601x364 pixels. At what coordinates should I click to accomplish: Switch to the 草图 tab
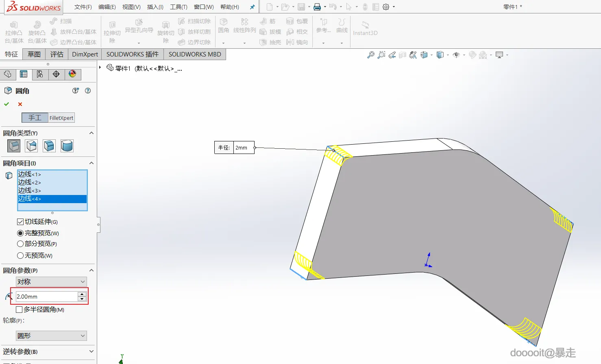pos(34,54)
